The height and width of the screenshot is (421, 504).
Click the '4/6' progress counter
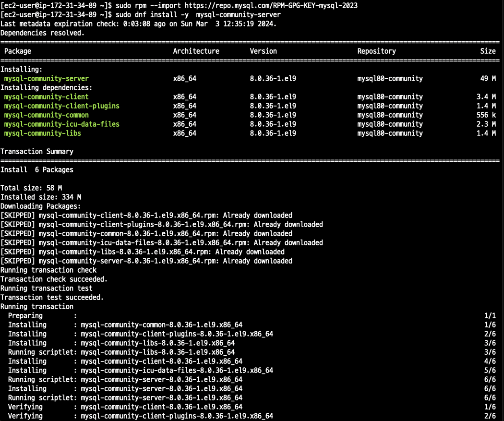coord(490,361)
